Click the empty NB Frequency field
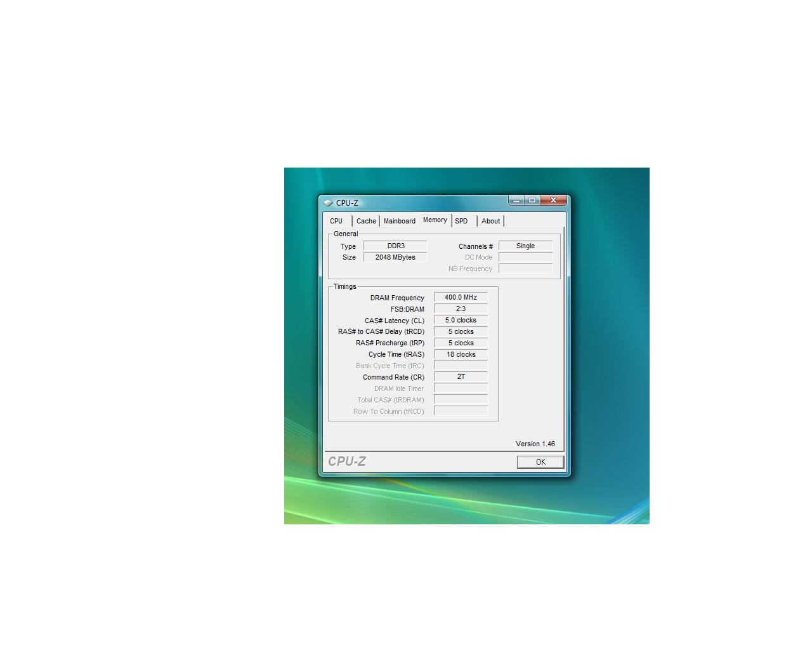Image resolution: width=812 pixels, height=650 pixels. point(525,269)
